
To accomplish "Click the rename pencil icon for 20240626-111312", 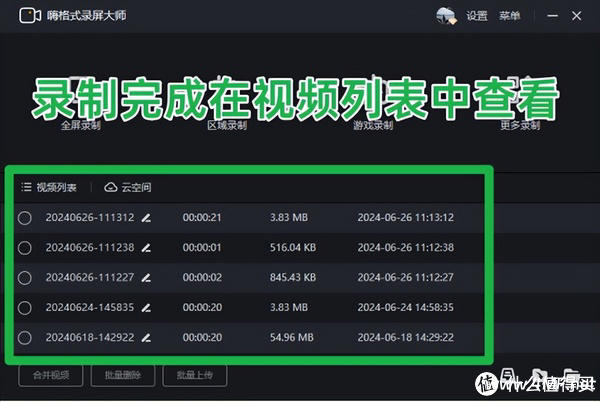I will [146, 217].
